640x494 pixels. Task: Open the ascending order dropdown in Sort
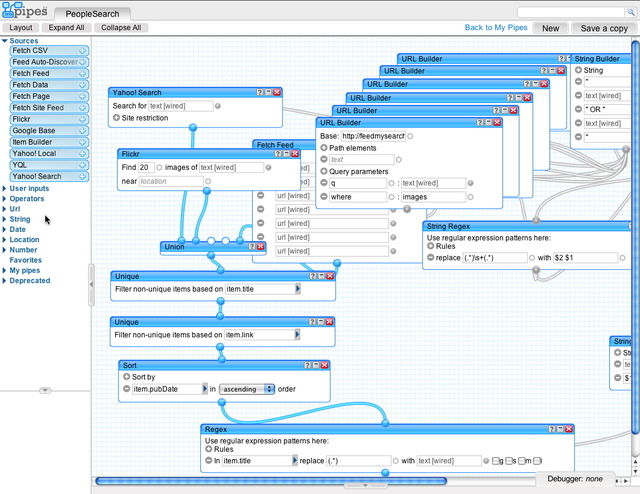[x=247, y=389]
